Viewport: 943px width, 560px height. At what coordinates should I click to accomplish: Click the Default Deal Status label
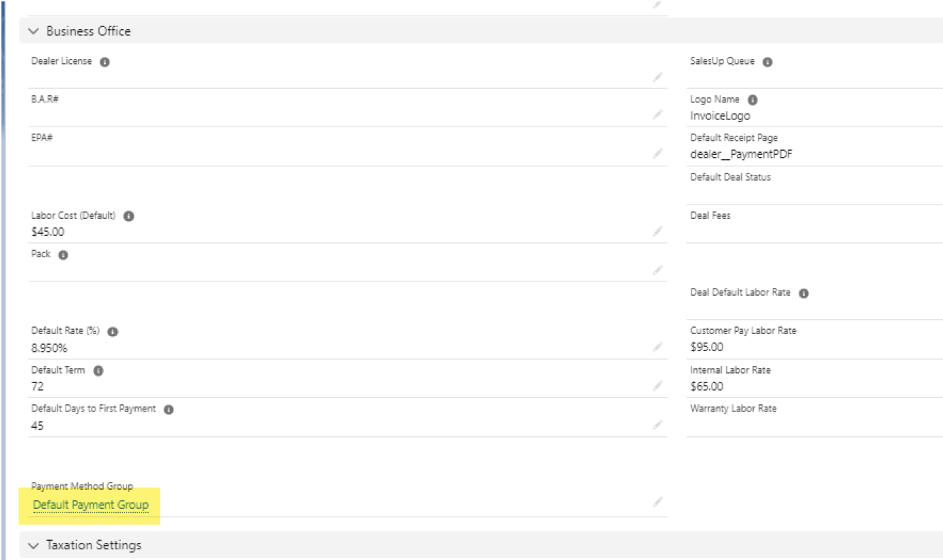(730, 177)
